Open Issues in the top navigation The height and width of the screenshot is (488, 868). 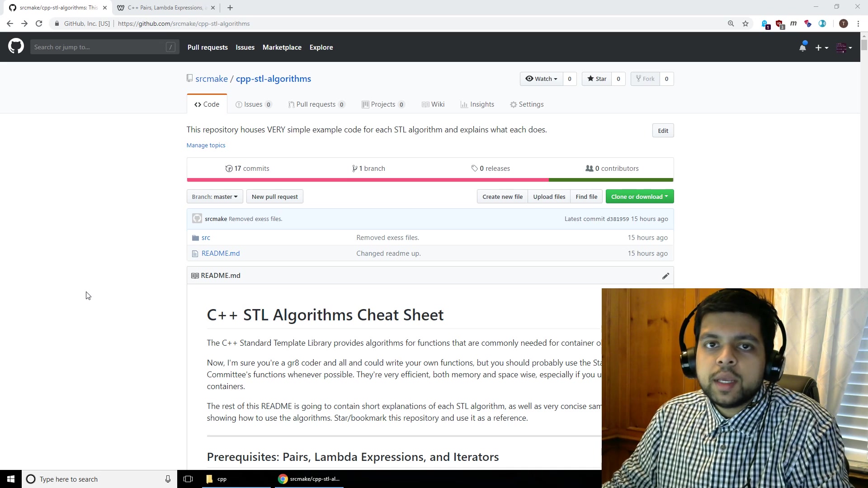(245, 47)
